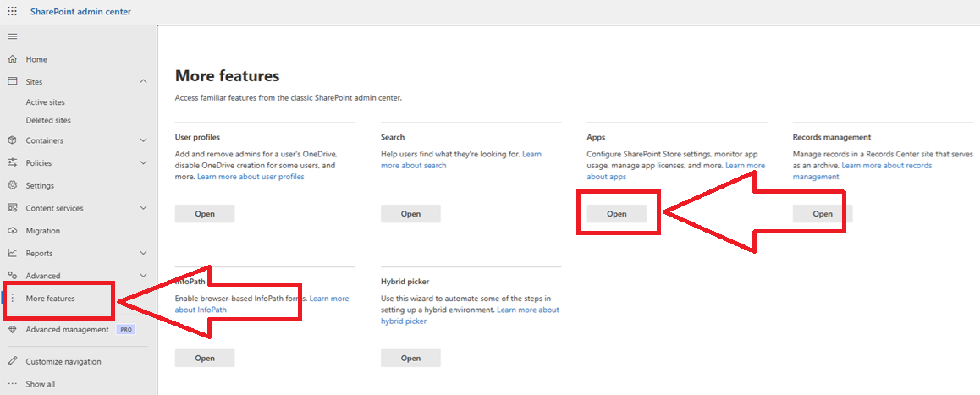Image resolution: width=980 pixels, height=395 pixels.
Task: Click the Records management card title
Action: point(832,137)
